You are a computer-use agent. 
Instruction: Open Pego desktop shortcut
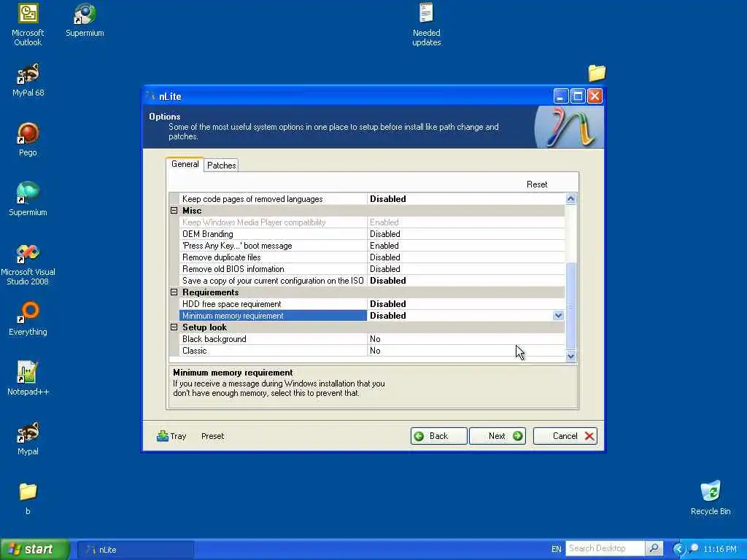pos(28,139)
